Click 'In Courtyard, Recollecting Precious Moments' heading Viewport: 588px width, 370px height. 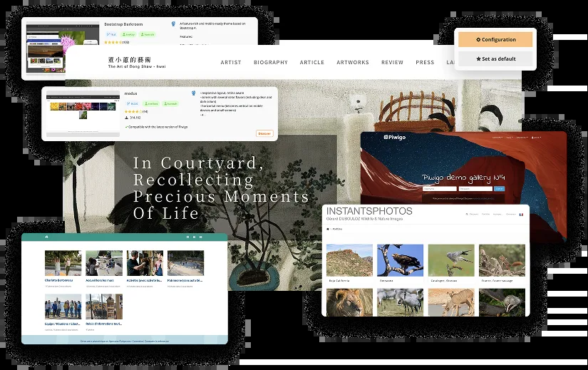tap(221, 188)
